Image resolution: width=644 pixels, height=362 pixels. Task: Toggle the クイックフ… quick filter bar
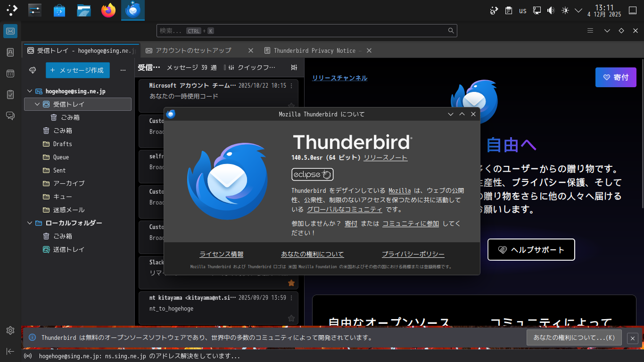(x=252, y=68)
